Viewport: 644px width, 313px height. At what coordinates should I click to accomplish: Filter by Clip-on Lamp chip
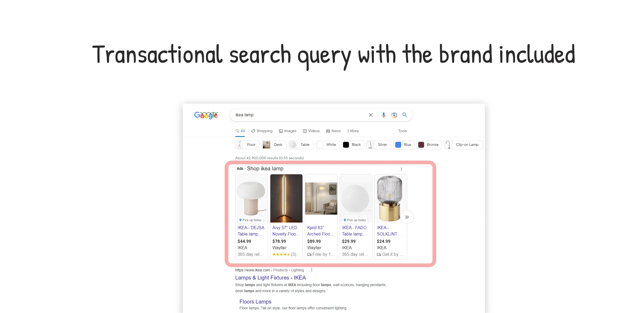point(463,145)
